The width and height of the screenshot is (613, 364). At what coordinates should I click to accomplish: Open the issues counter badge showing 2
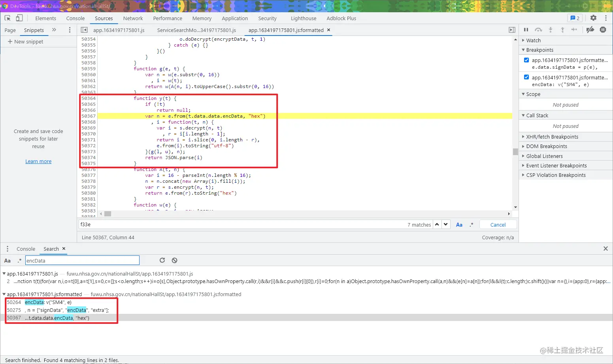[575, 18]
